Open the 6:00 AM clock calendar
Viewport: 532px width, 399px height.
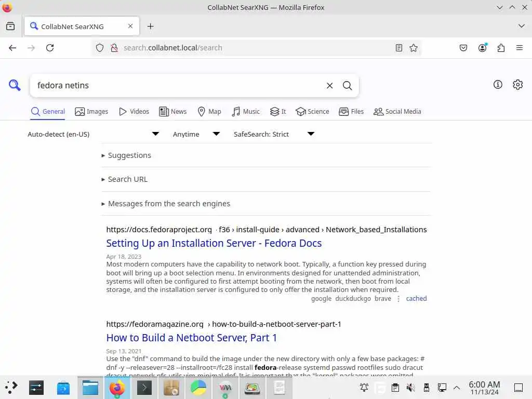pos(485,388)
